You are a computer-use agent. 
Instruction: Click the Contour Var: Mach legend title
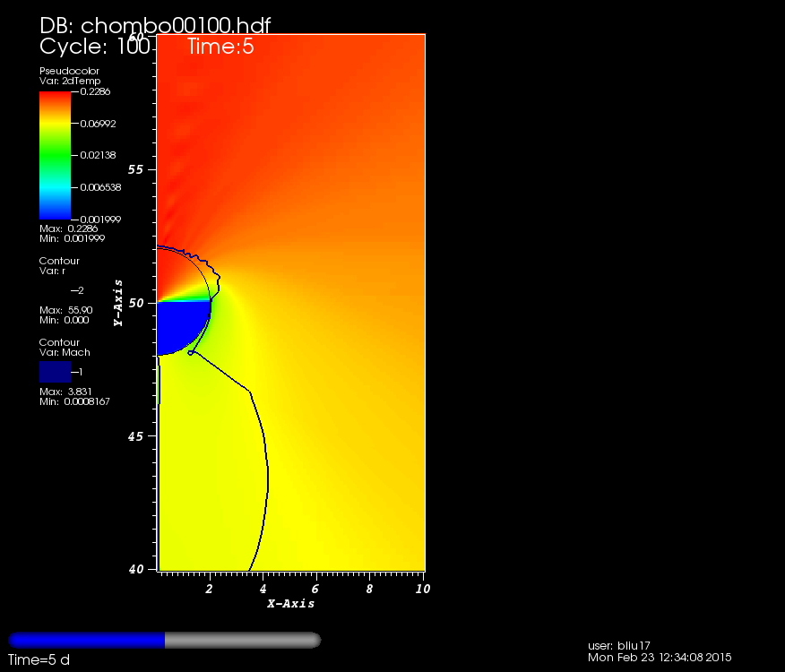coord(65,348)
